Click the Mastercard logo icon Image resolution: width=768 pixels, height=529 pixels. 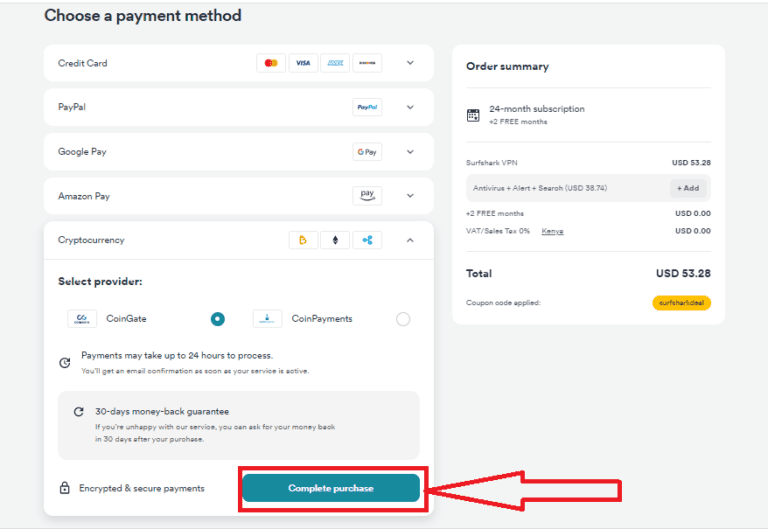(x=270, y=63)
